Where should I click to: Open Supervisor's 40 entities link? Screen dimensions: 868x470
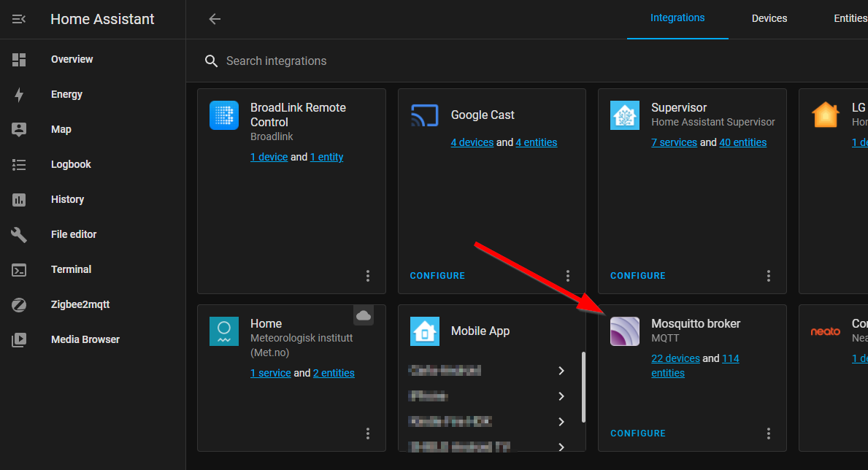pos(743,142)
